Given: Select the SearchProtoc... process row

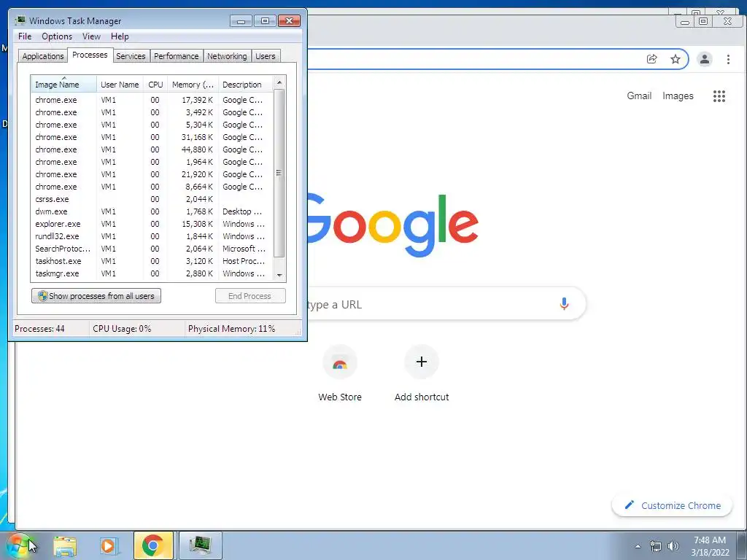Looking at the screenshot, I should click(x=152, y=249).
